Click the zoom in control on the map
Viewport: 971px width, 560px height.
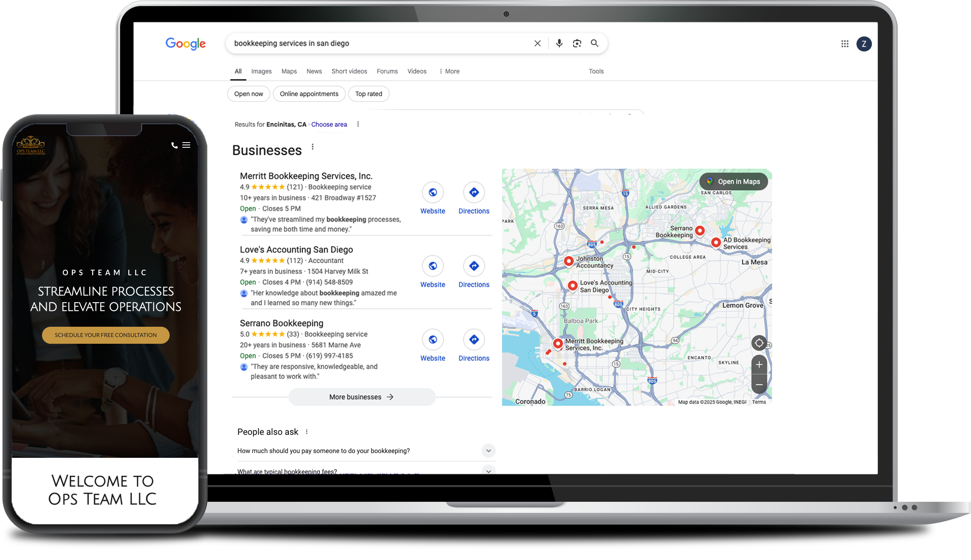(x=759, y=364)
